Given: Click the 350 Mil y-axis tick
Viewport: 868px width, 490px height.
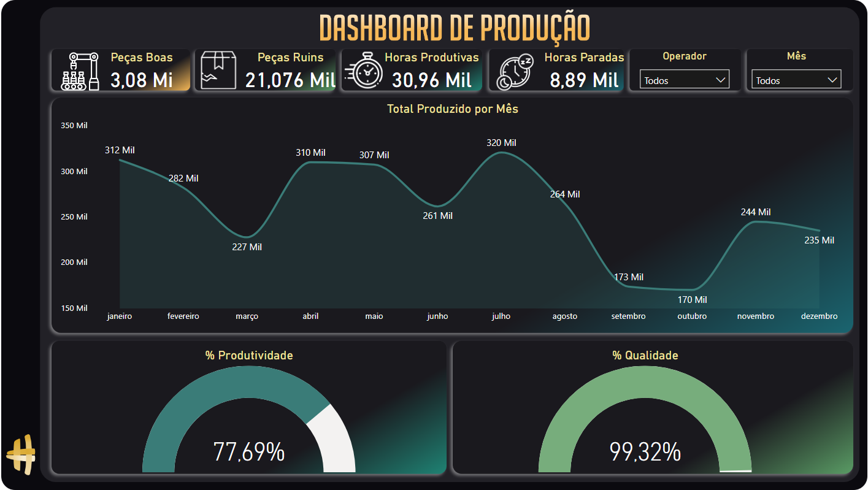Looking at the screenshot, I should [x=74, y=126].
